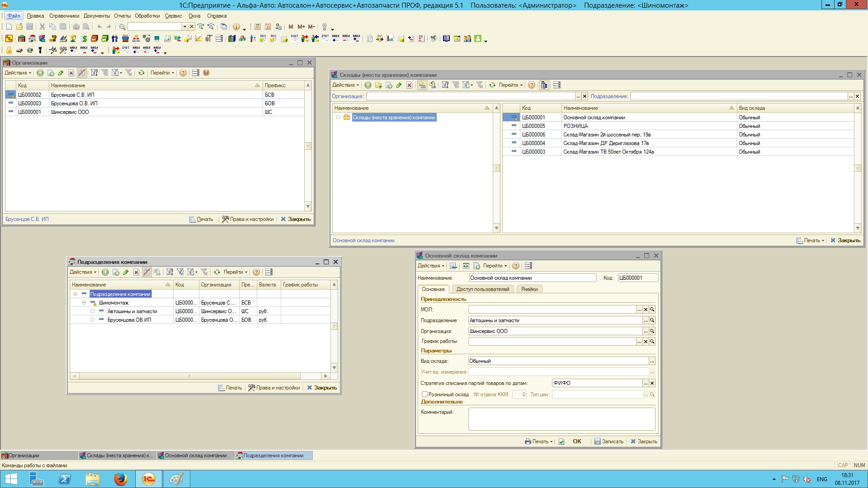
Task: Click Закрыть button in Склады window
Action: (x=845, y=240)
